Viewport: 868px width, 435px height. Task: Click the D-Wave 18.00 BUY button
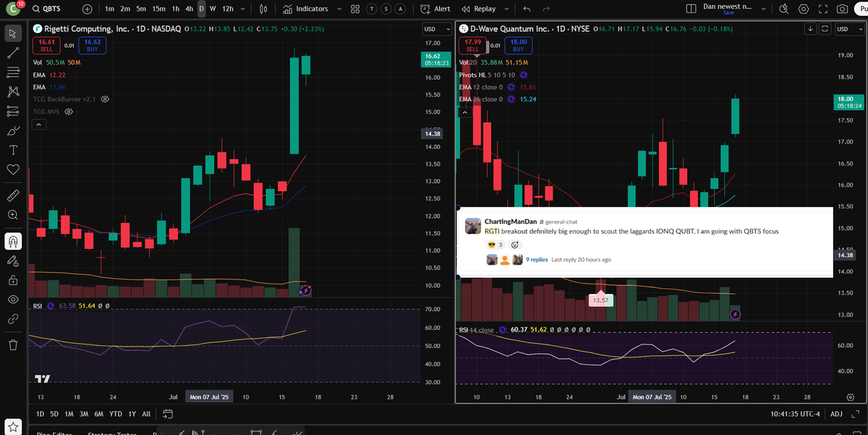(519, 45)
